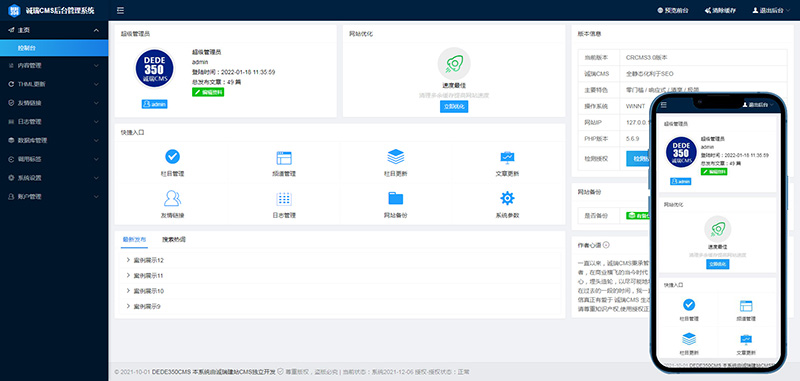Open 频道管理 icon on phone mockup
Screen dimensions: 800x381
746,306
